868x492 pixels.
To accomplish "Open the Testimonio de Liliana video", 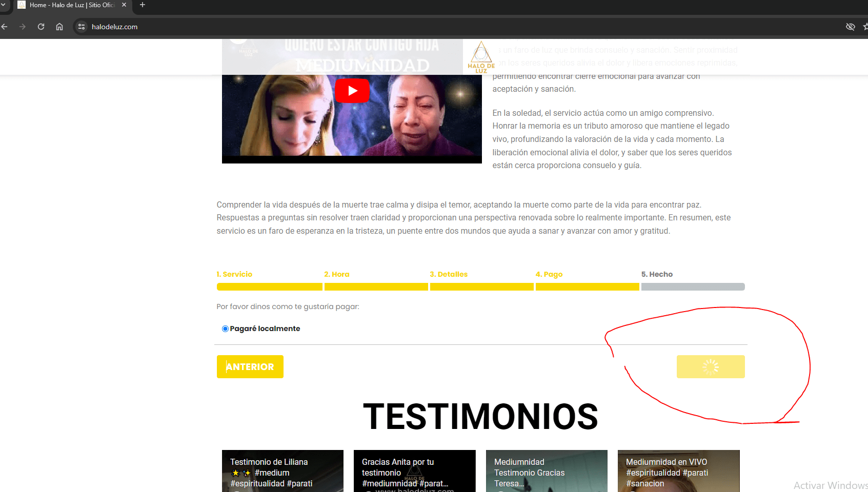I will 282,471.
